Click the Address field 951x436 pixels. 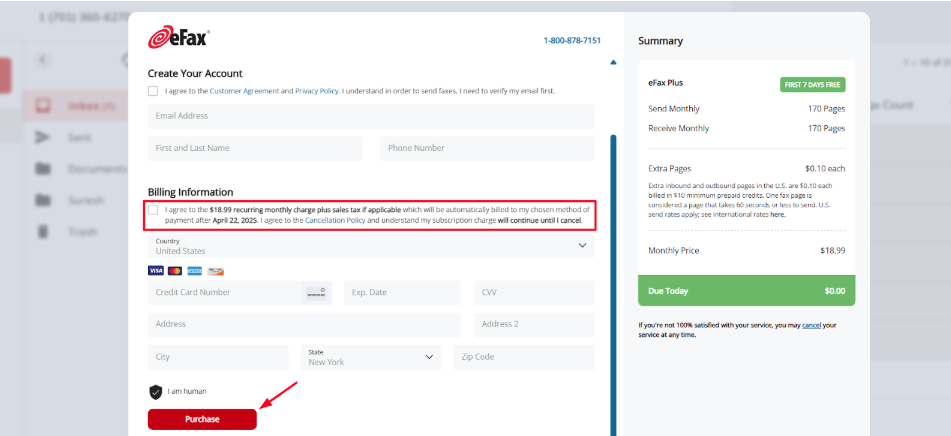(x=304, y=324)
